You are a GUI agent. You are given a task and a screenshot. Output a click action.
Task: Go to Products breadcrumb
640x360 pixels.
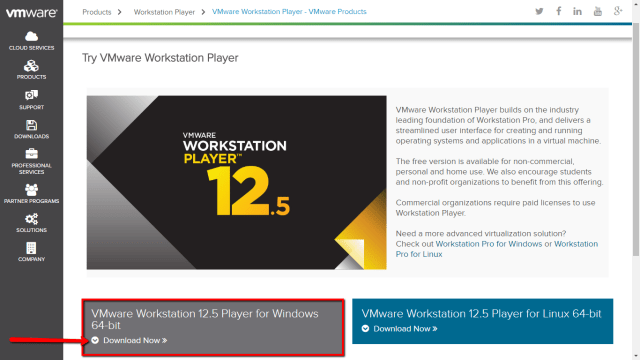97,12
